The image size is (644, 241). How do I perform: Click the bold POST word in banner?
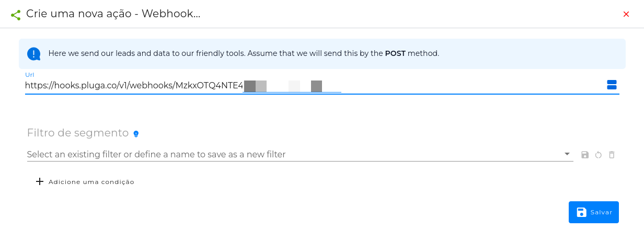[395, 53]
